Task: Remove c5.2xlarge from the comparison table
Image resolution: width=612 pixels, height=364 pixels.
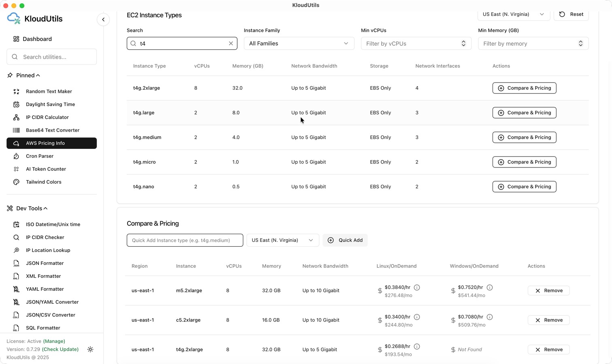Action: [x=548, y=320]
